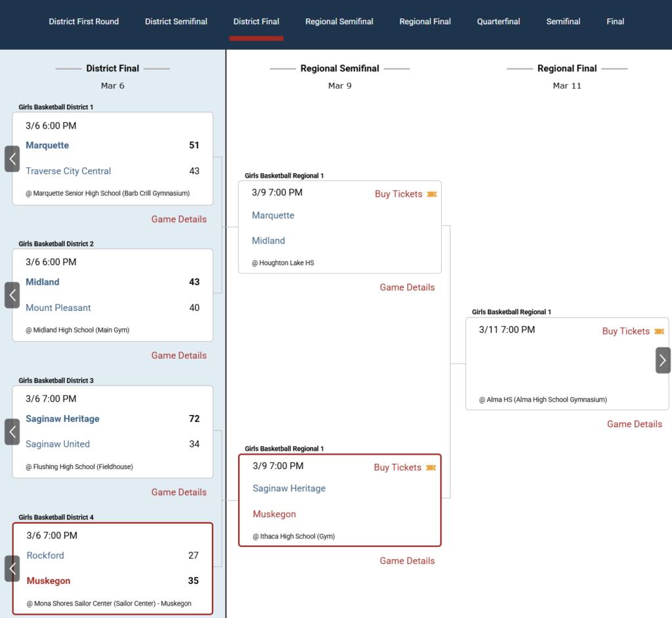The height and width of the screenshot is (618, 672).
Task: Buy Tickets for Marquette vs Midland semifinal
Action: click(398, 194)
